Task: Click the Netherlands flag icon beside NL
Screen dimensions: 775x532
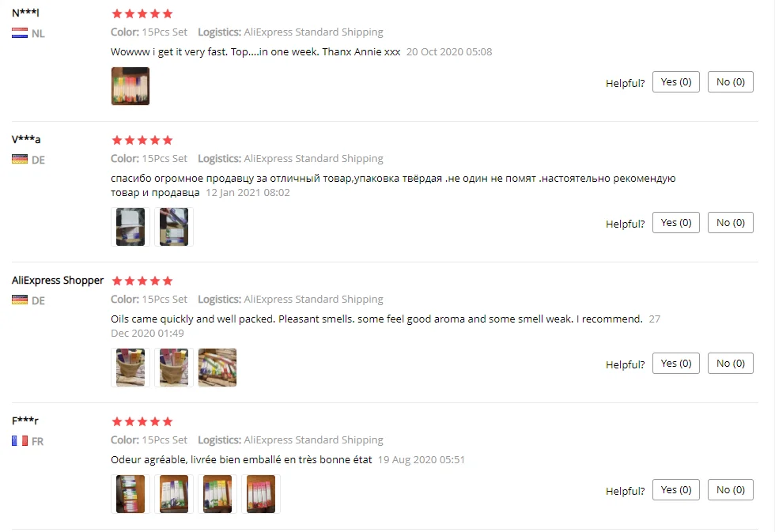Action: (x=20, y=33)
